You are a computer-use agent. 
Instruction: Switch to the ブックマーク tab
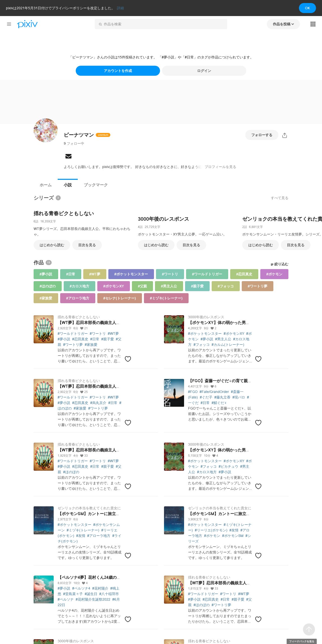tap(96, 185)
